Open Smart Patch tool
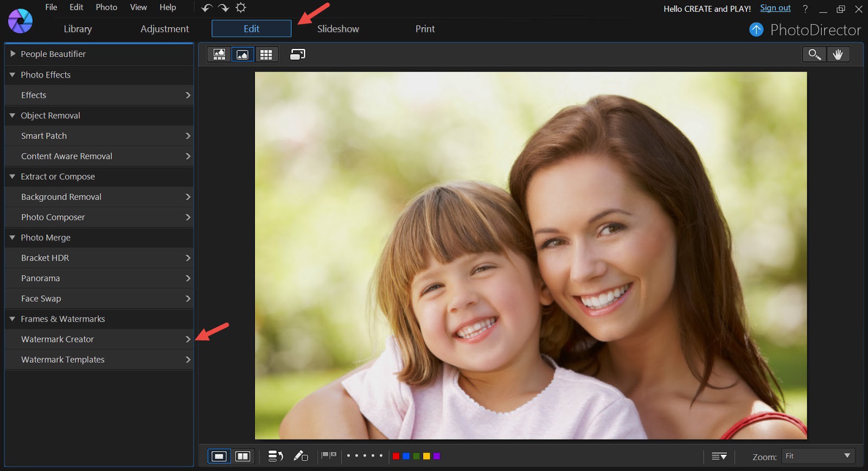The height and width of the screenshot is (471, 868). tap(99, 136)
